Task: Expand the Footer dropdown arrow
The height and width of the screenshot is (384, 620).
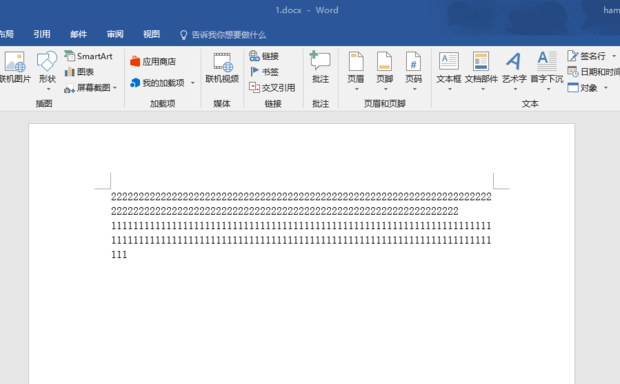Action: pos(386,89)
